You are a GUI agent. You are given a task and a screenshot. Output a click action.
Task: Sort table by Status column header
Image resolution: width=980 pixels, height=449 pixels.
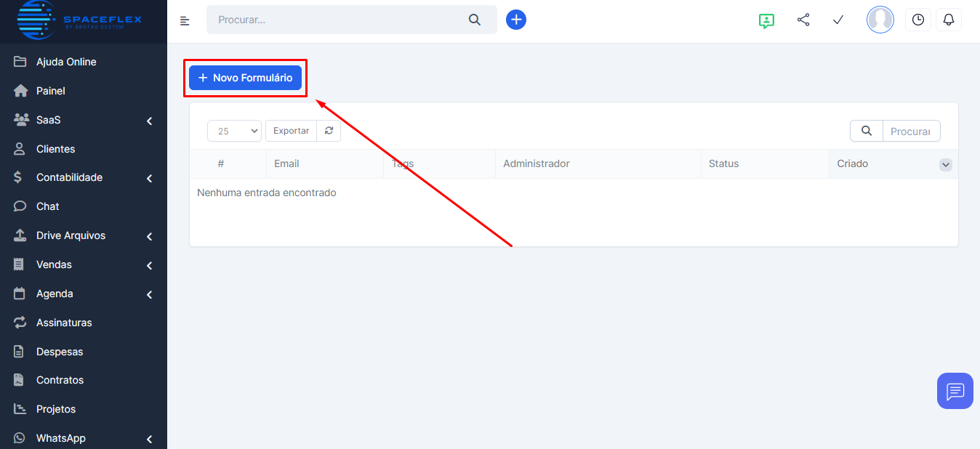coord(723,163)
